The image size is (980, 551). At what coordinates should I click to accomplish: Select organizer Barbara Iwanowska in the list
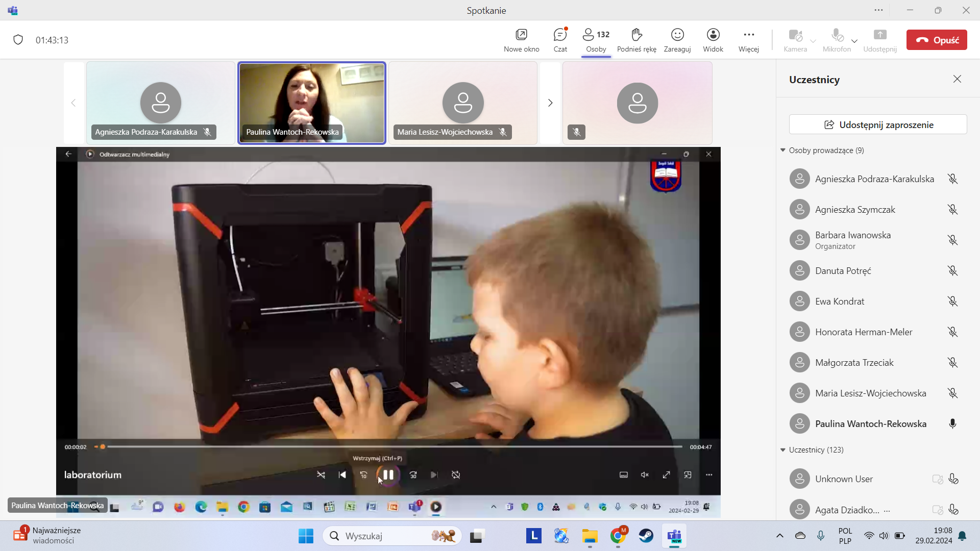point(874,240)
